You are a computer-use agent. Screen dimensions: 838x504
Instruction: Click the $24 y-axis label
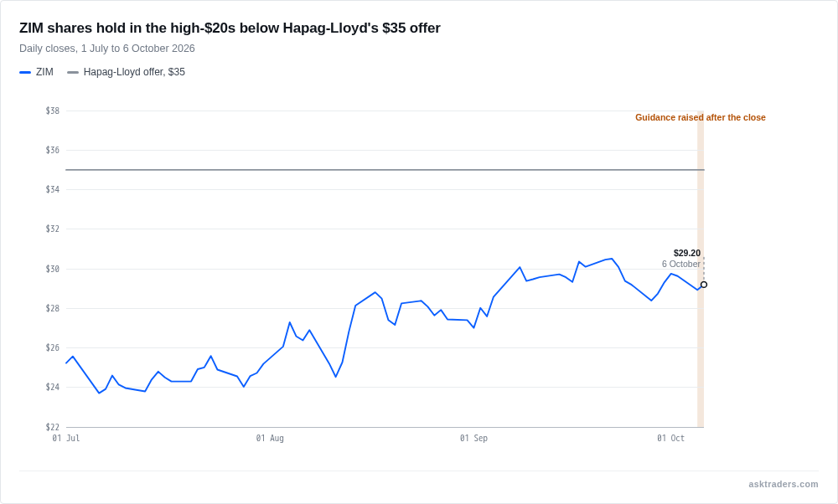point(52,387)
